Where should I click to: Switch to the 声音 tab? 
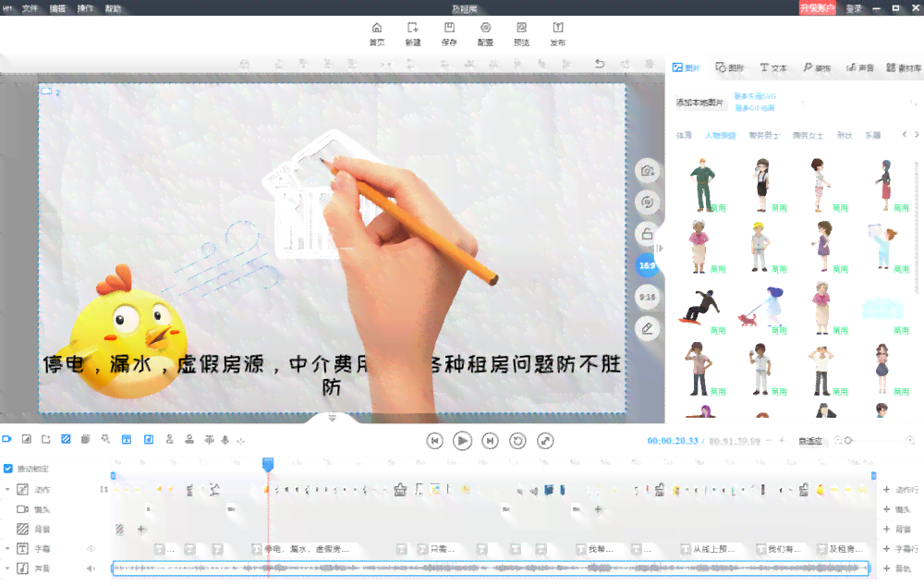(859, 67)
